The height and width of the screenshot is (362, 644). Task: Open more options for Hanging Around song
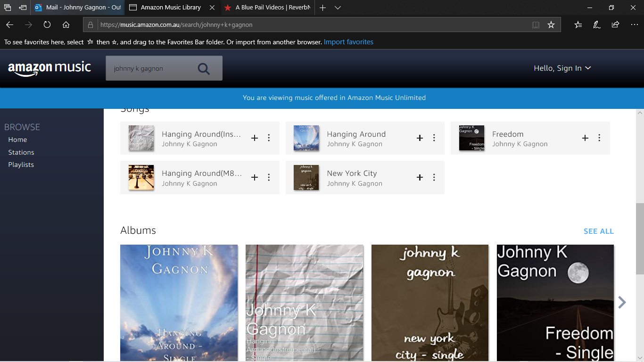[x=434, y=138]
